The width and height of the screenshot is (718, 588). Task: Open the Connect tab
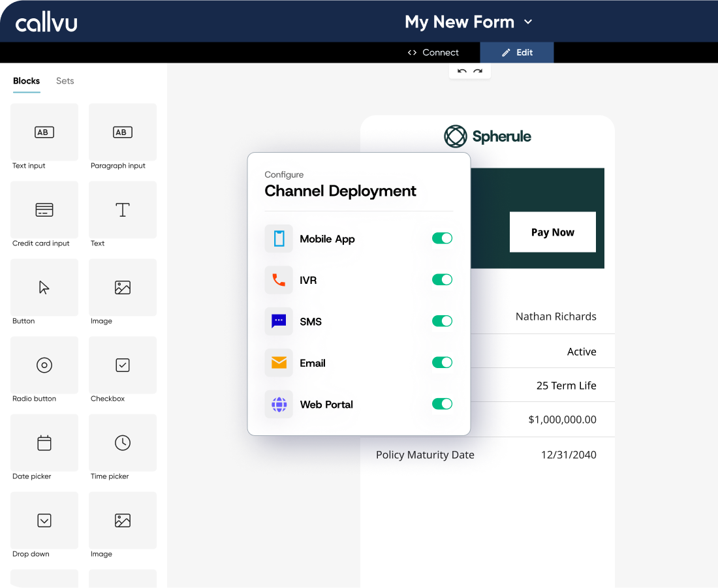[433, 53]
